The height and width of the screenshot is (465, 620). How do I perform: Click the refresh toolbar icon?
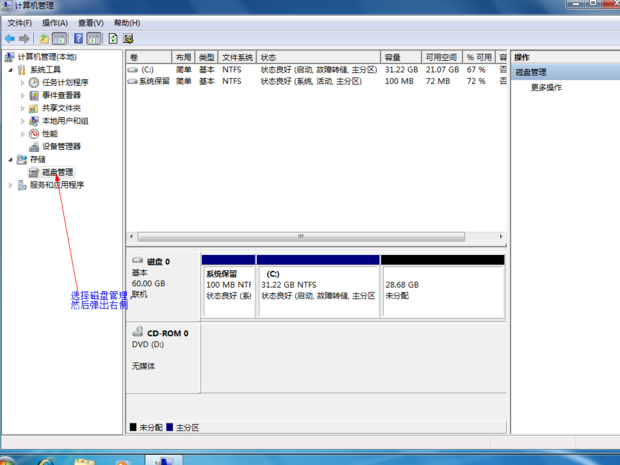point(113,38)
